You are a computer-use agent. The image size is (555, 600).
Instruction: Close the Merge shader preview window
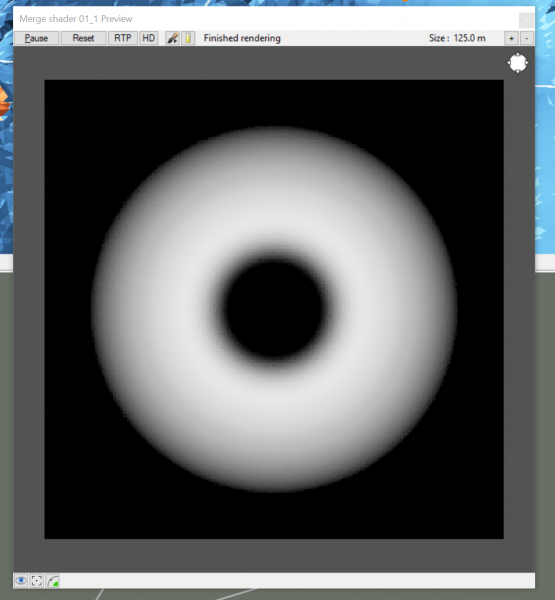click(527, 20)
